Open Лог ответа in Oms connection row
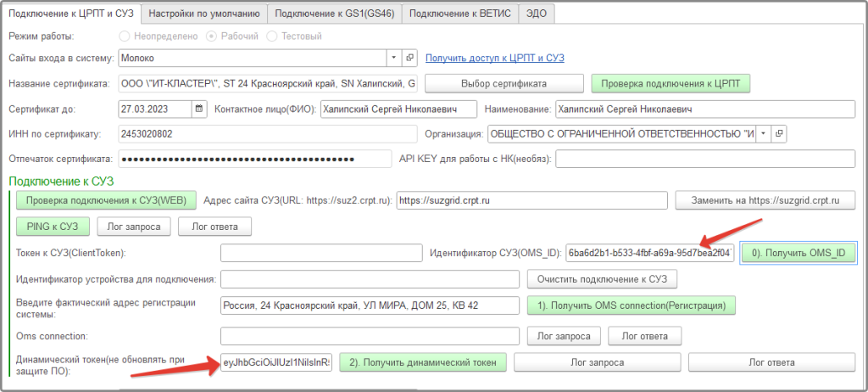 pos(645,336)
